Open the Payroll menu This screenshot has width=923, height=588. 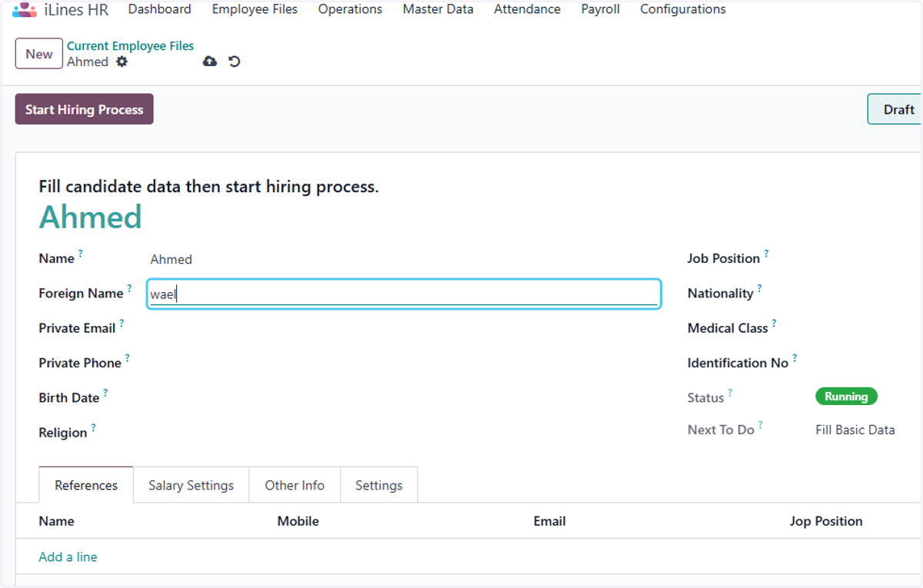point(601,9)
